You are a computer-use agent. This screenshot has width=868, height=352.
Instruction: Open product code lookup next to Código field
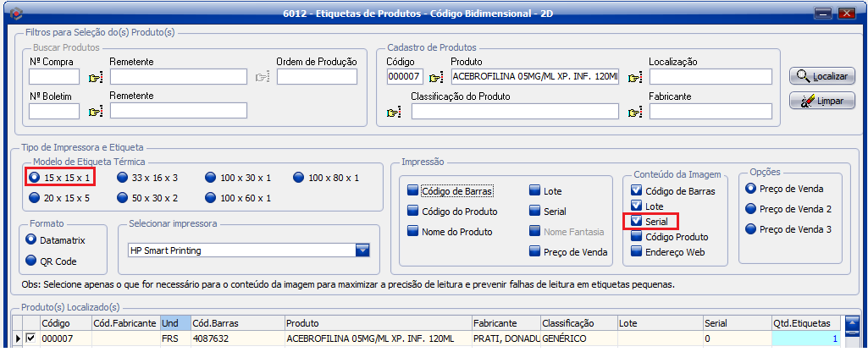pyautogui.click(x=436, y=78)
